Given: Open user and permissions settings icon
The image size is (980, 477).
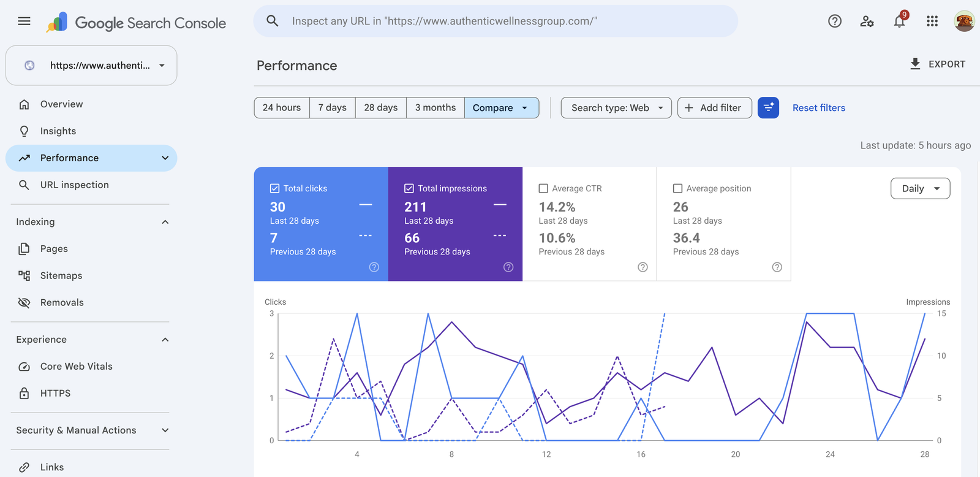Looking at the screenshot, I should [867, 21].
